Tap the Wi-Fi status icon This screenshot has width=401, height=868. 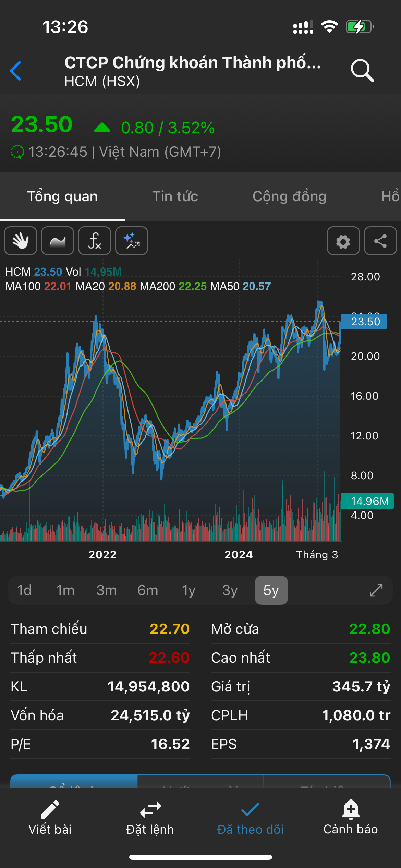tap(329, 27)
